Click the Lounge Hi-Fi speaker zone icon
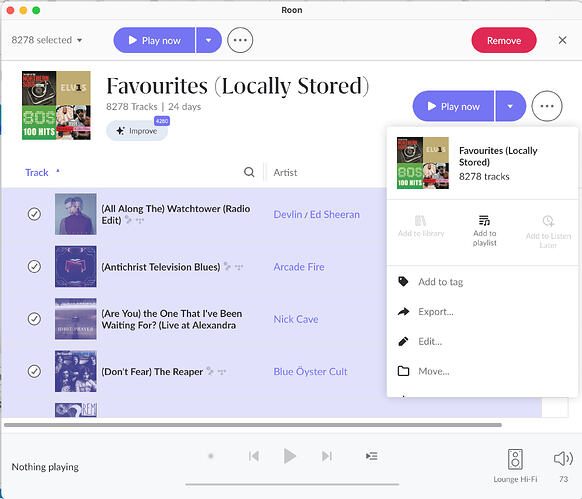 coord(515,459)
